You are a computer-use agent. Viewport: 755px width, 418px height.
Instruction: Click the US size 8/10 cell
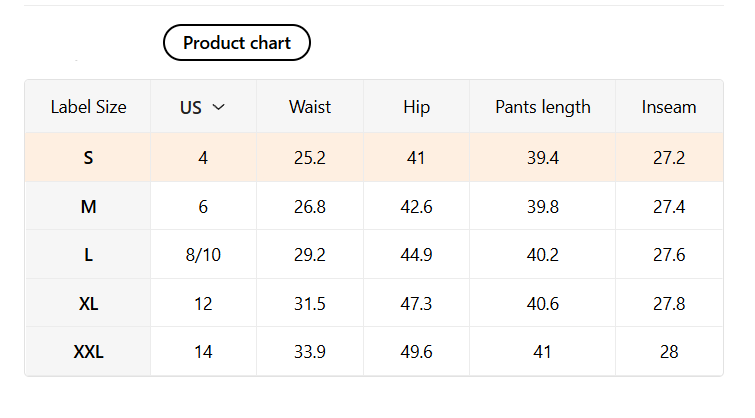tap(203, 255)
